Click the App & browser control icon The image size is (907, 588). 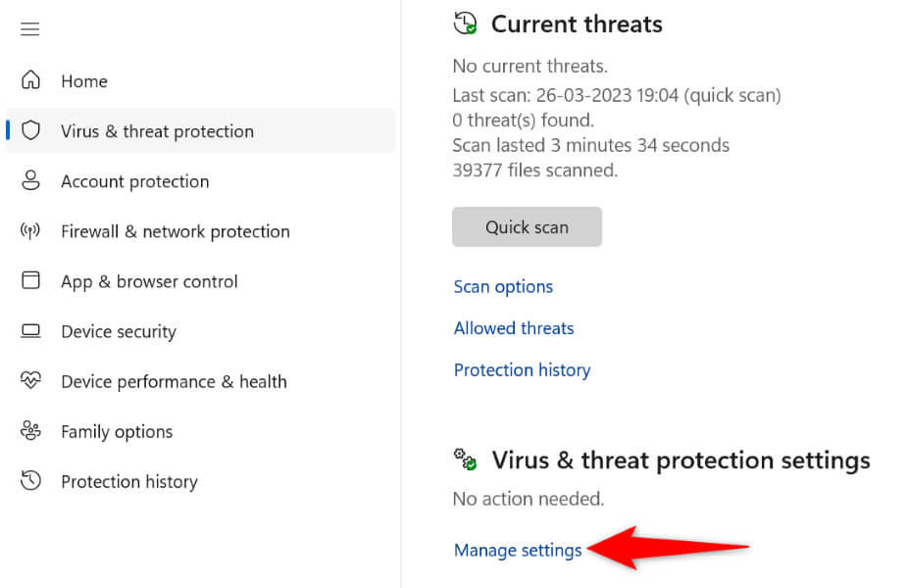click(31, 281)
